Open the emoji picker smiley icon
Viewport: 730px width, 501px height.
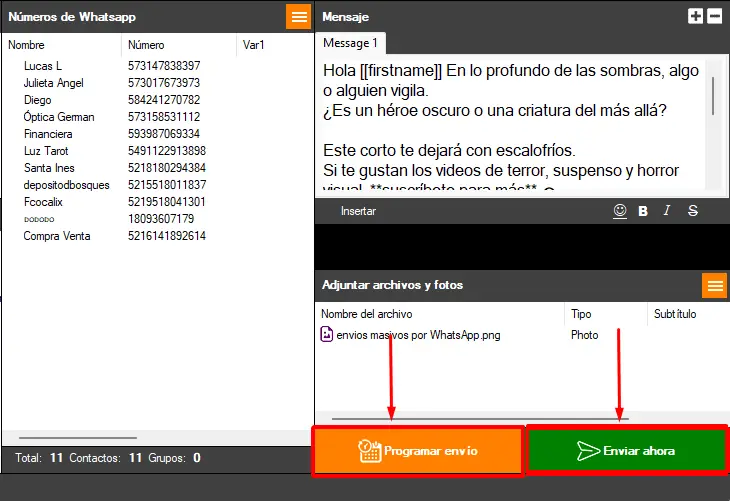pos(620,211)
